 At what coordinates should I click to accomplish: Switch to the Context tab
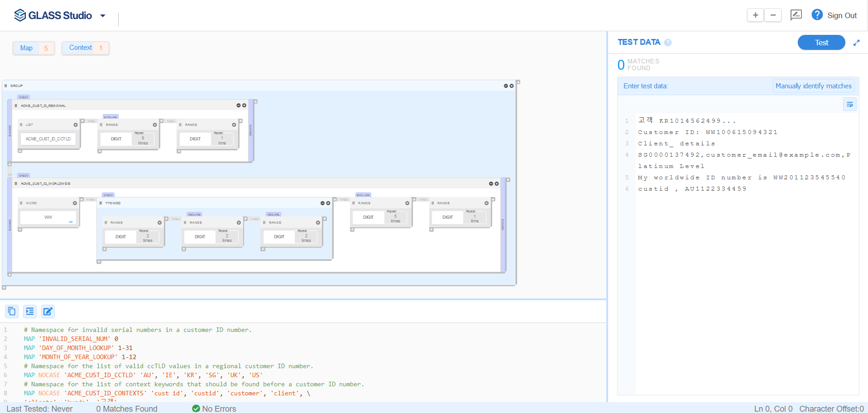pos(86,48)
